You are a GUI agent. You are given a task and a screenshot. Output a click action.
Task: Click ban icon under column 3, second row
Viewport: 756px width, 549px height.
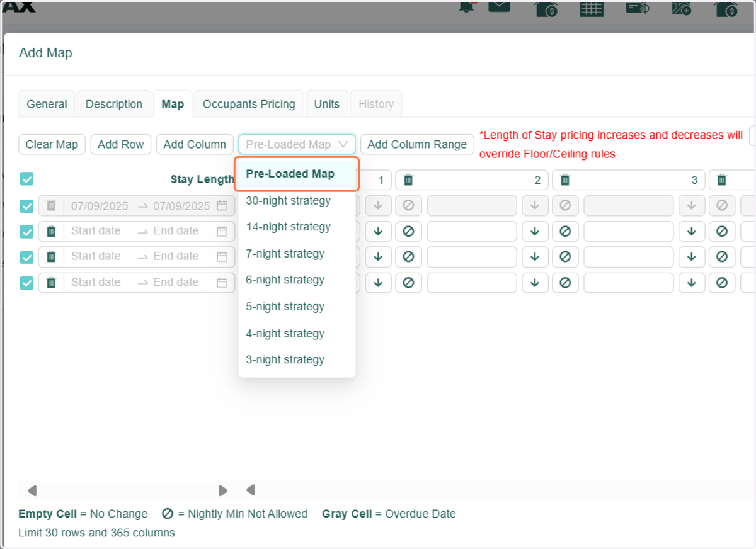pyautogui.click(x=565, y=231)
